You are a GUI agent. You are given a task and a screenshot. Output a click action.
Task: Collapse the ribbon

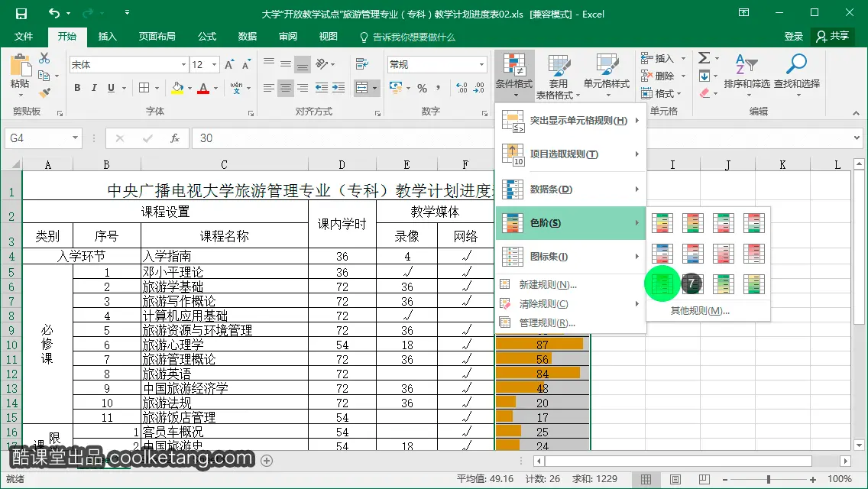(856, 113)
